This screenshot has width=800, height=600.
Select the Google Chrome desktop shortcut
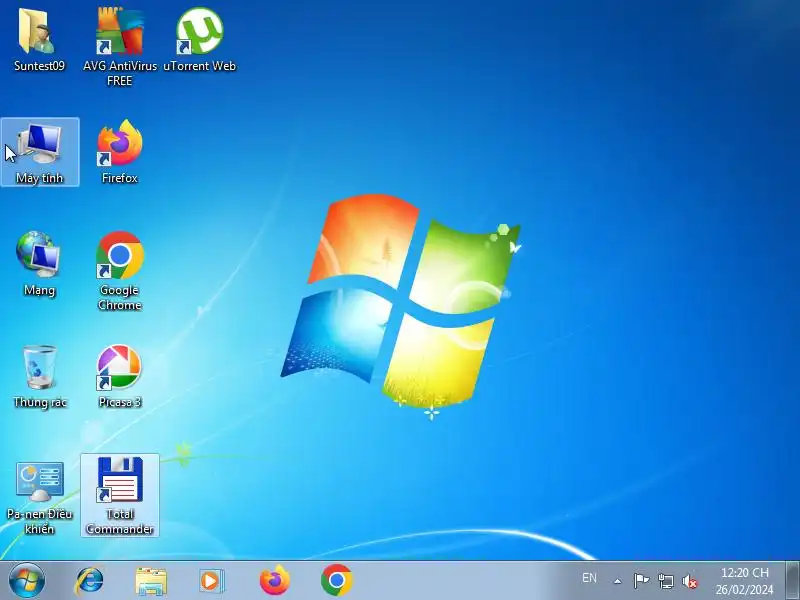coord(120,271)
